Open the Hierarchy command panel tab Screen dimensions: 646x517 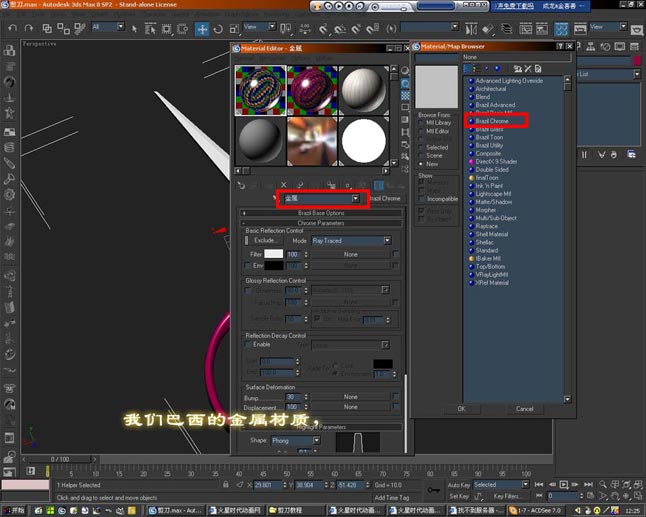[591, 47]
